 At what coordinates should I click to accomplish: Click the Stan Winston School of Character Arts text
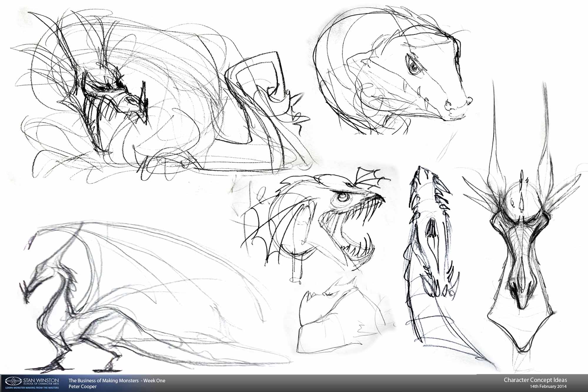tap(41, 381)
